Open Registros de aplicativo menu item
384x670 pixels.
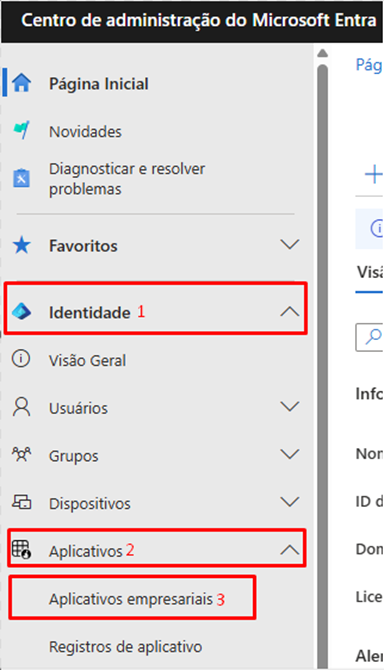click(x=126, y=647)
